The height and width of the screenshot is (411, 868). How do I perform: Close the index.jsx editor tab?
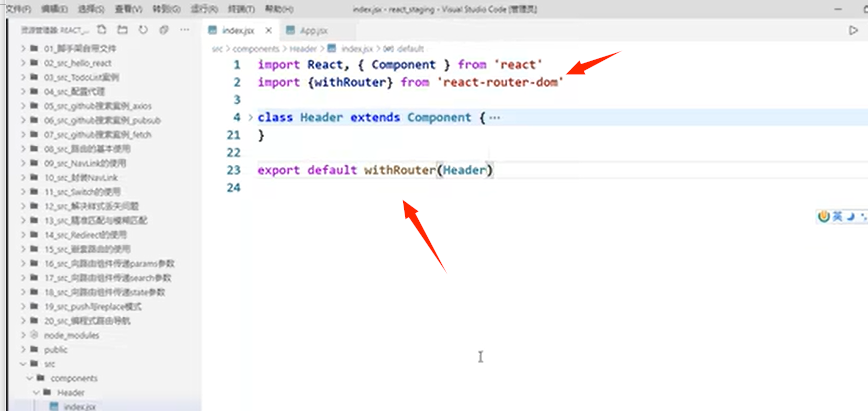[x=269, y=30]
